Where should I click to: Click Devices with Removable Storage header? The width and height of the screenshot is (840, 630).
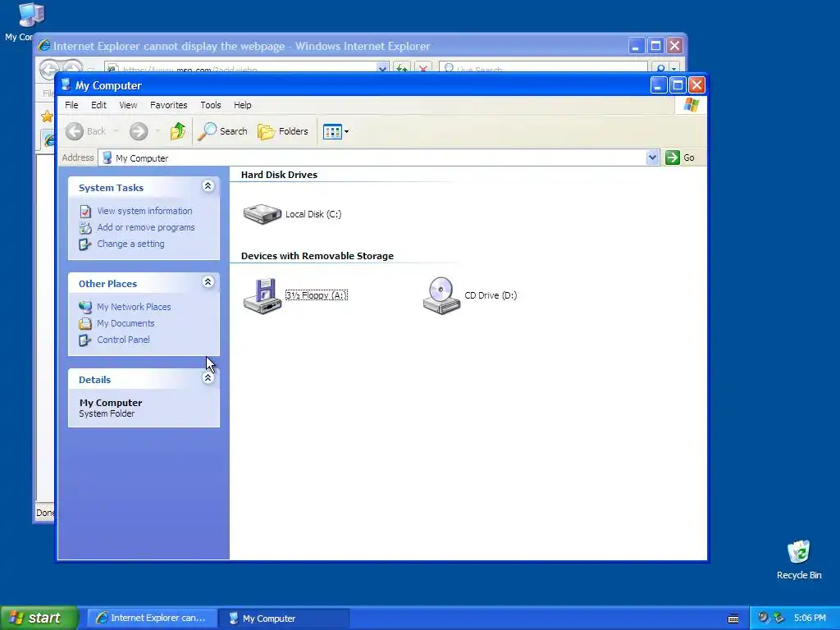click(x=317, y=256)
